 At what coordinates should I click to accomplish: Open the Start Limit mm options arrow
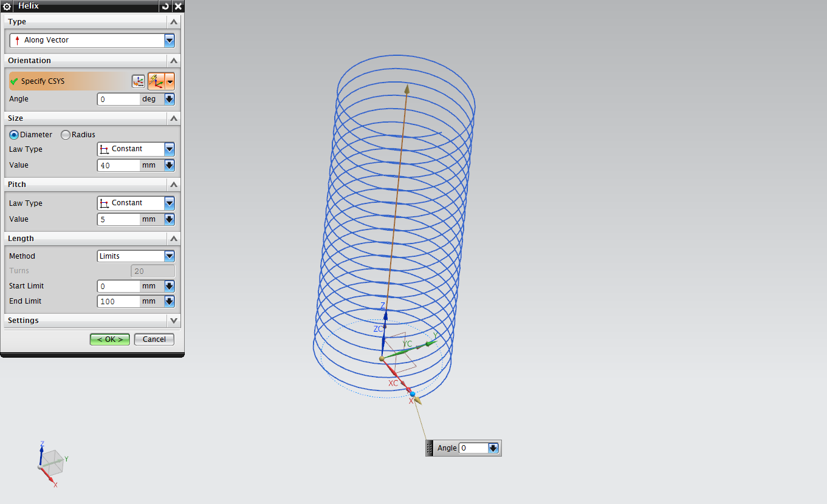point(170,286)
